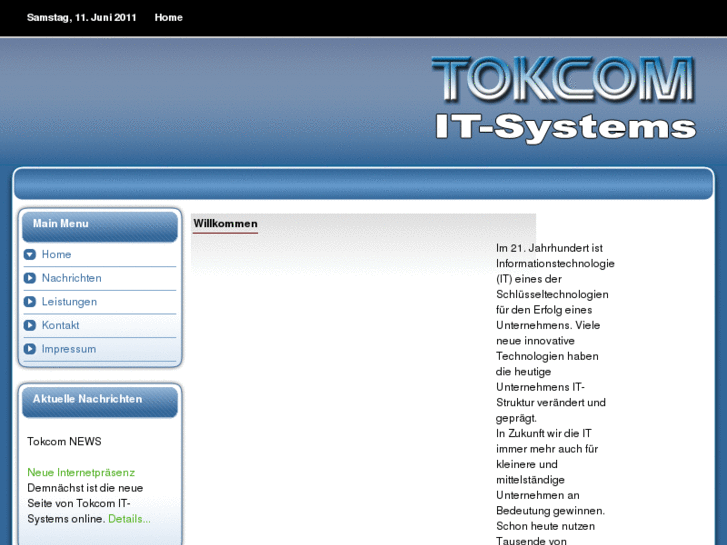The image size is (727, 545).
Task: Click the Tokcom NEWS text
Action: (64, 442)
